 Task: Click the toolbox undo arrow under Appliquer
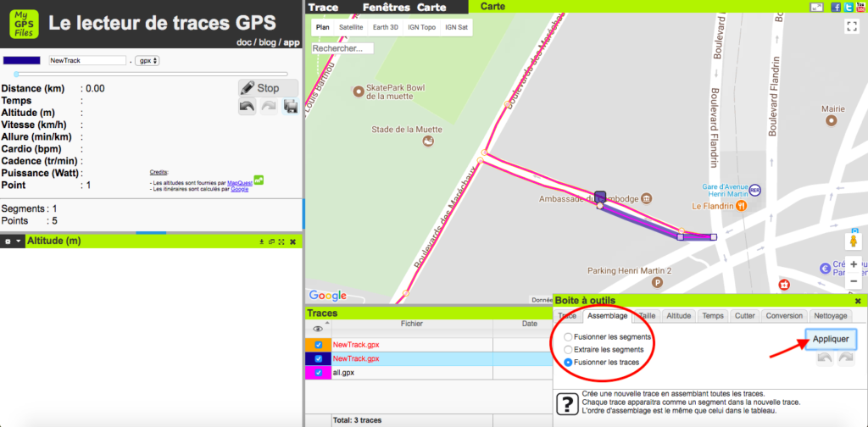point(825,358)
